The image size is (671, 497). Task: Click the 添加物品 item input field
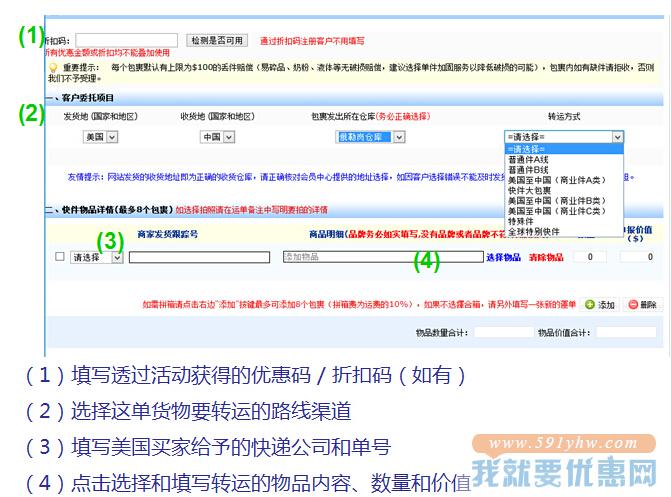[383, 256]
